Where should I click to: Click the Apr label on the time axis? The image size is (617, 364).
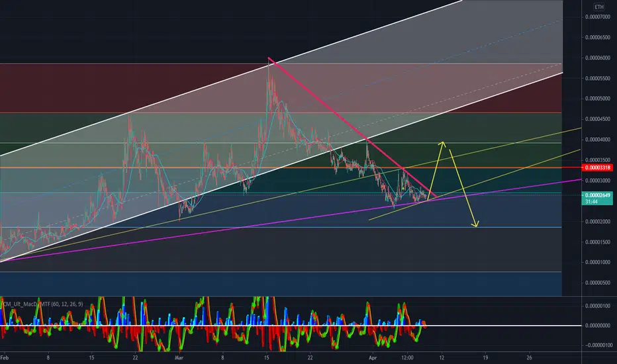point(373,357)
